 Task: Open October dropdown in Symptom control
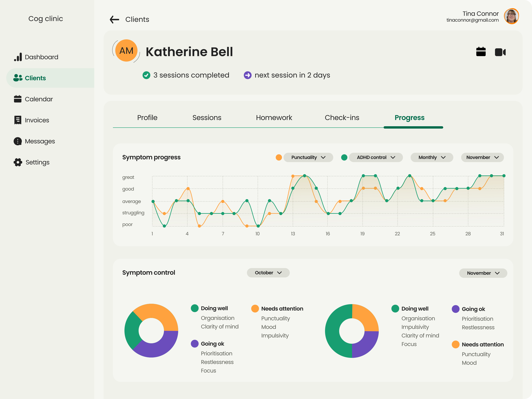coord(268,273)
